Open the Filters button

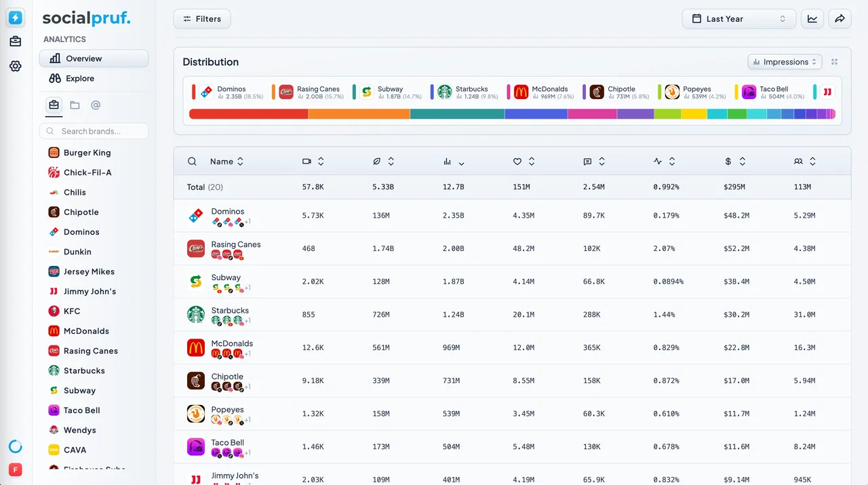point(202,19)
